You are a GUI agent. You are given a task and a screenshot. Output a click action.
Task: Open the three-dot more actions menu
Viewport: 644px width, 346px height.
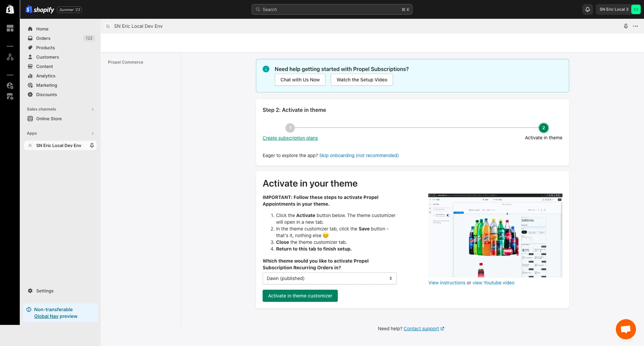click(x=635, y=26)
